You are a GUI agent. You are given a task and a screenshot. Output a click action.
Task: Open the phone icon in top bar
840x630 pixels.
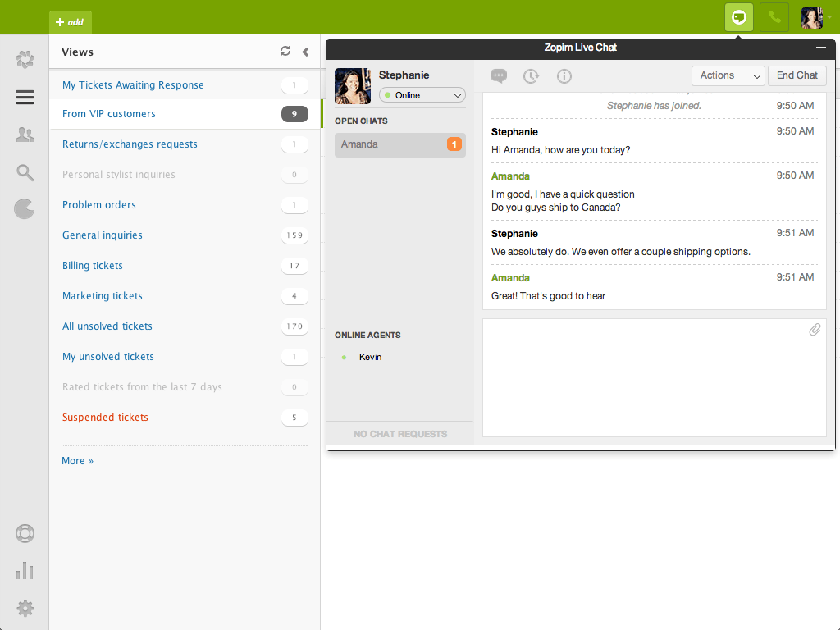tap(774, 18)
